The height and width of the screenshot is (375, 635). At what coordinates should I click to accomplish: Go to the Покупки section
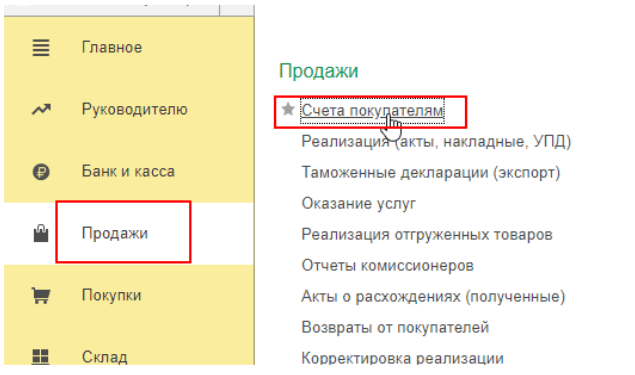pyautogui.click(x=111, y=295)
